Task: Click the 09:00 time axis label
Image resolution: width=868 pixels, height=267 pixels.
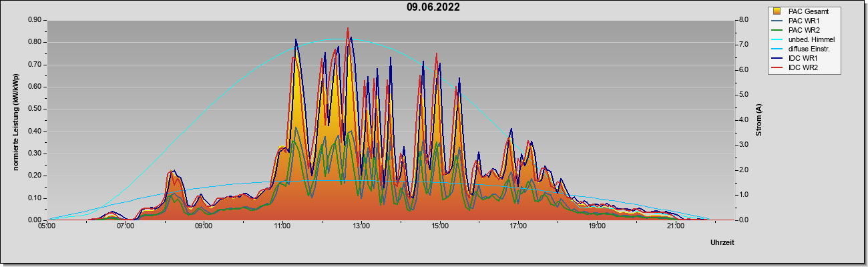Action: coord(204,226)
